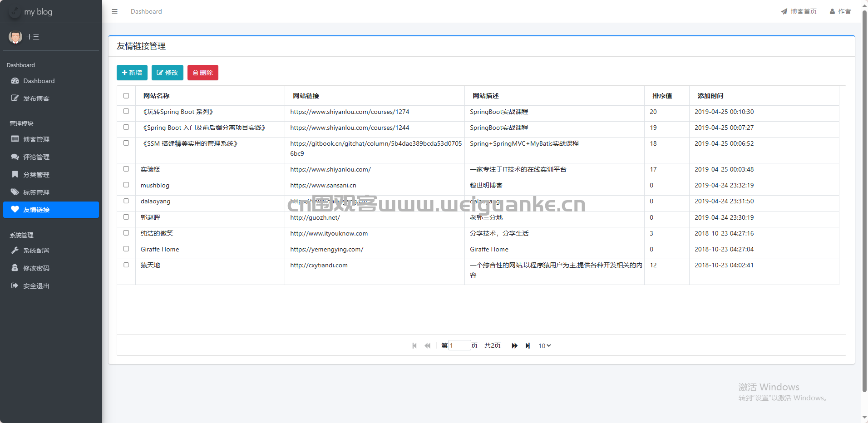Toggle the sidebar hamburger menu icon

[114, 11]
